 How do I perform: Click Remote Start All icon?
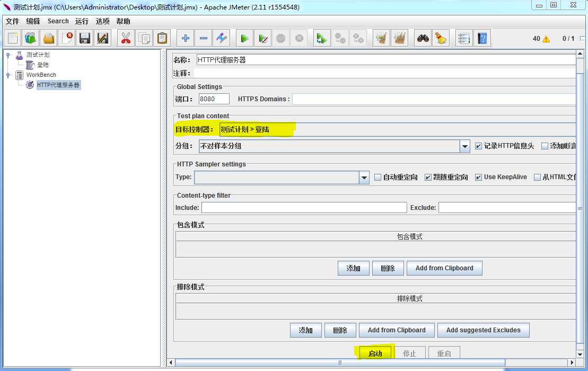pos(322,38)
